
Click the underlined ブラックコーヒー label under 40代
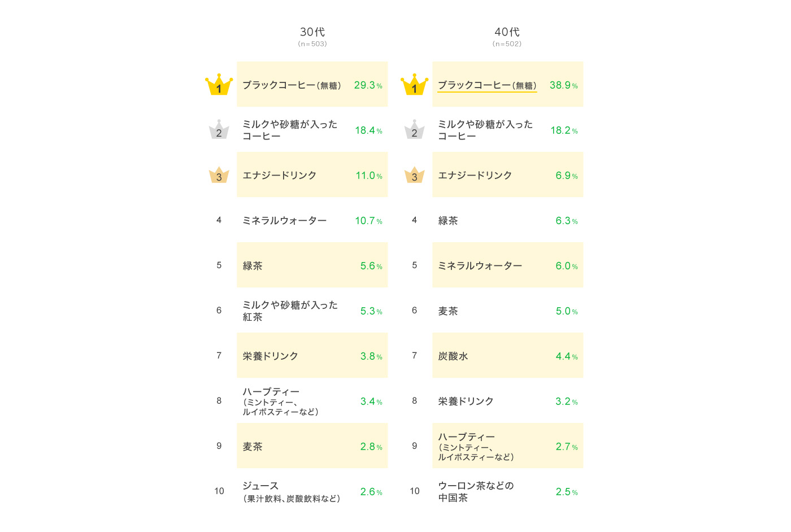[487, 85]
